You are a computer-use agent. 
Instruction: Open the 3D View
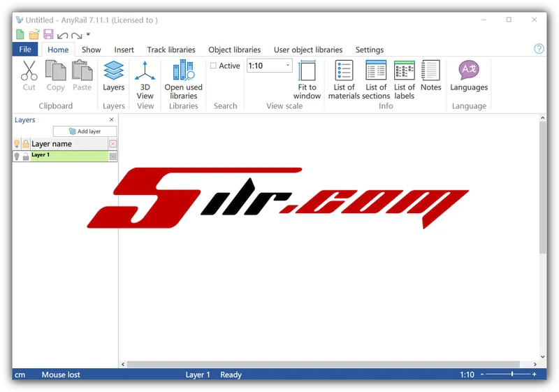click(x=145, y=80)
